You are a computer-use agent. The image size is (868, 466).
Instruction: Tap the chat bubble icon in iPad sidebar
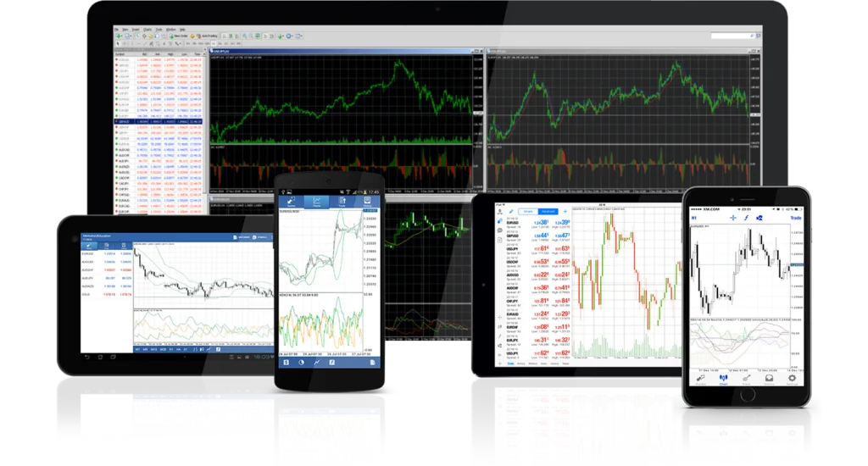[500, 230]
